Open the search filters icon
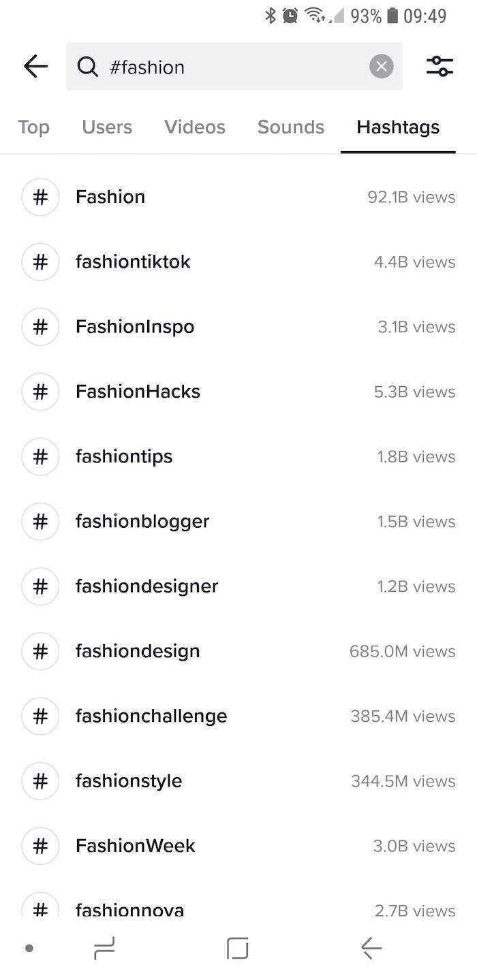 click(440, 66)
